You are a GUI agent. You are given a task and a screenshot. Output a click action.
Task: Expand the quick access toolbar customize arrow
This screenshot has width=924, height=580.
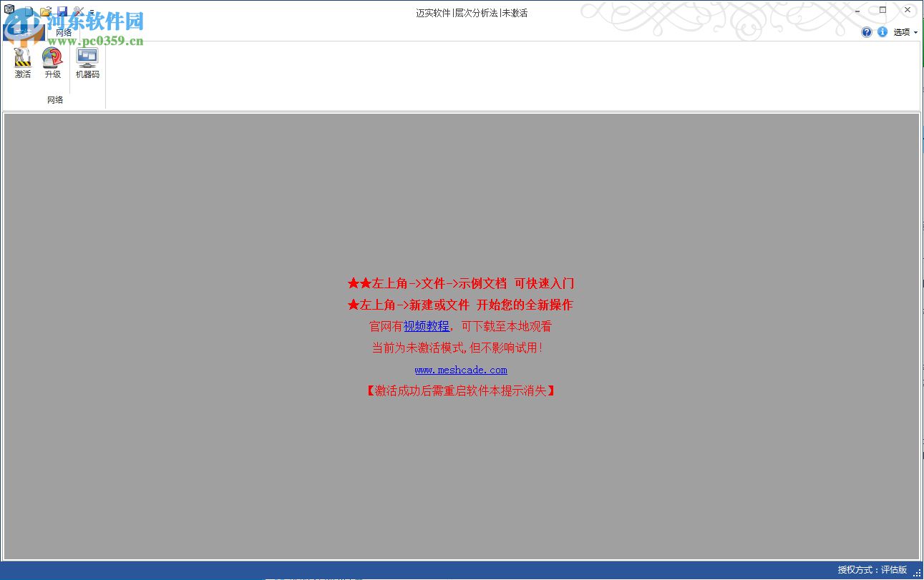(92, 12)
